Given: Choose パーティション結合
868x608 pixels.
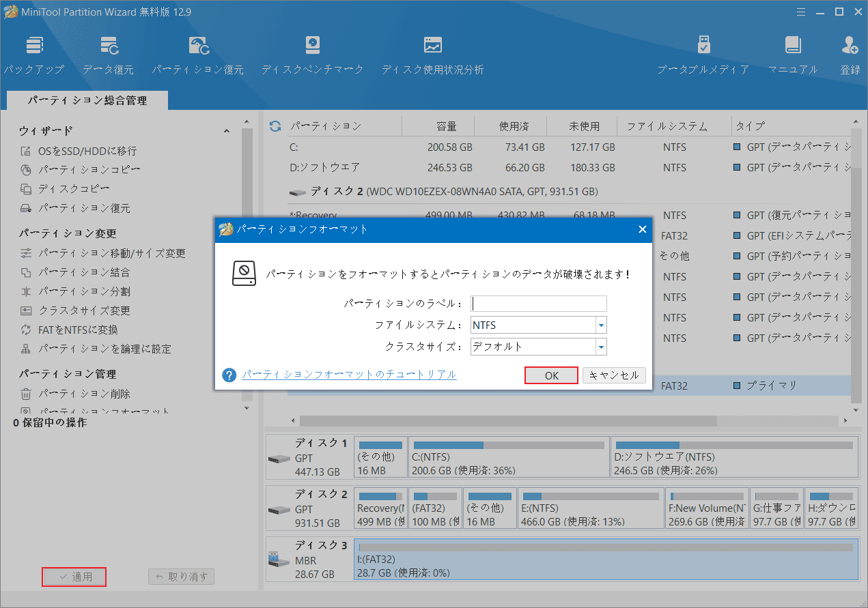Looking at the screenshot, I should coord(75,272).
